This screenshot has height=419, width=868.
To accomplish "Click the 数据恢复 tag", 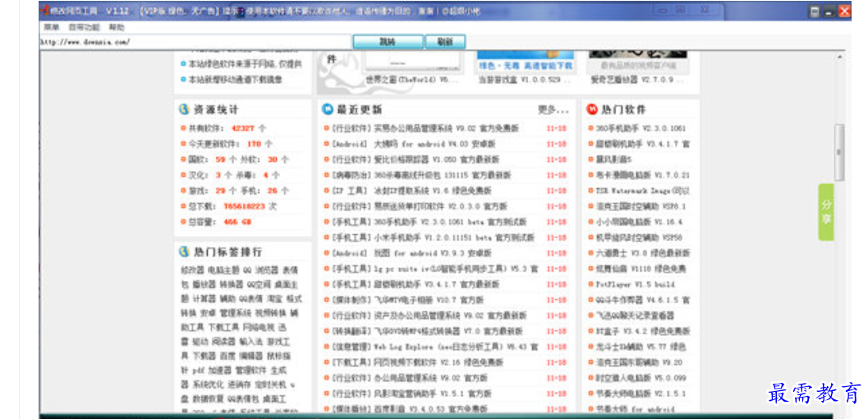I will 208,398.
